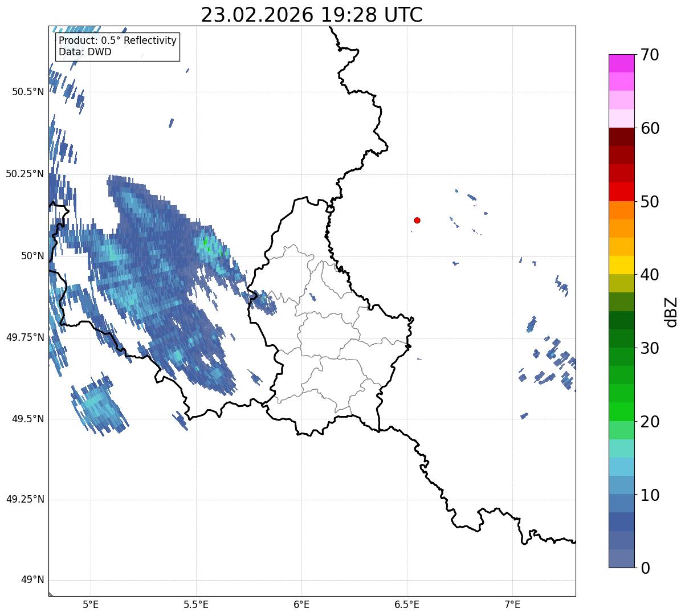Click the 7°E longitude label
This screenshot has height=616, width=685.
coord(512,605)
